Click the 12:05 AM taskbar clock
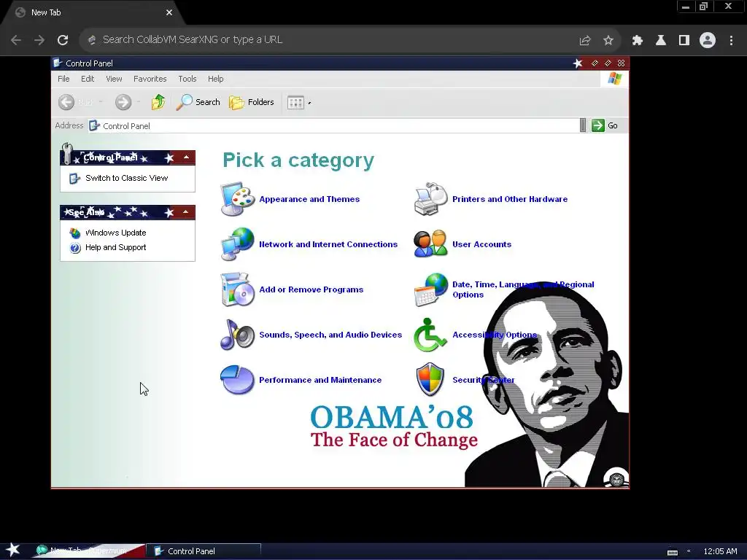The height and width of the screenshot is (560, 747). 720,551
